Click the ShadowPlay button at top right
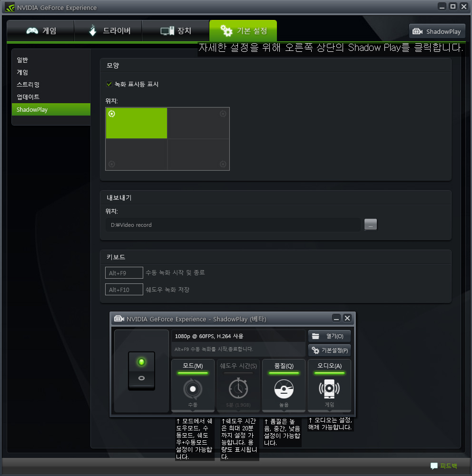The height and width of the screenshot is (476, 472). [437, 31]
